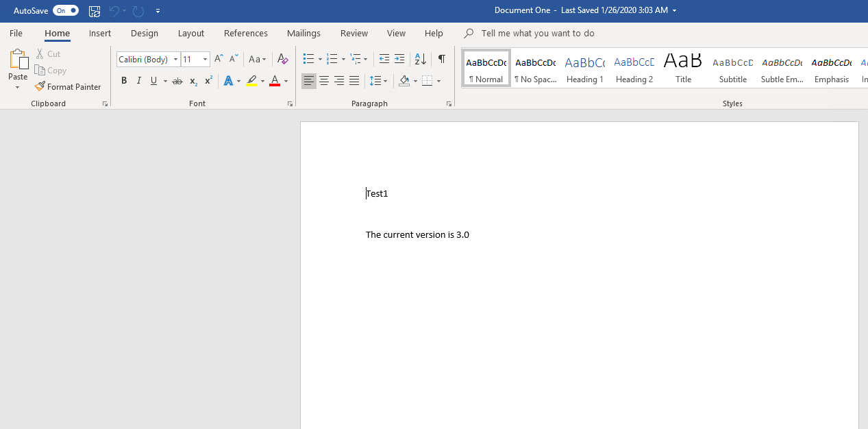Apply subscript formatting

coord(193,81)
